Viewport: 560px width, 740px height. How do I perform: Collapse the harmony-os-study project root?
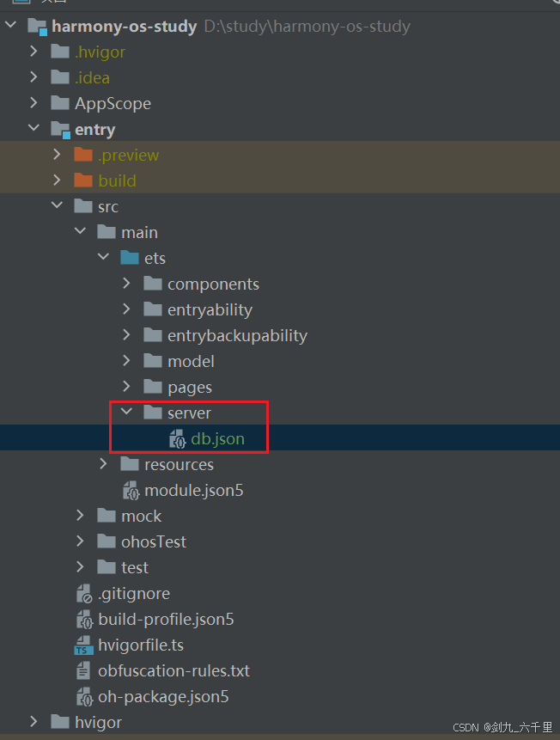(x=11, y=25)
